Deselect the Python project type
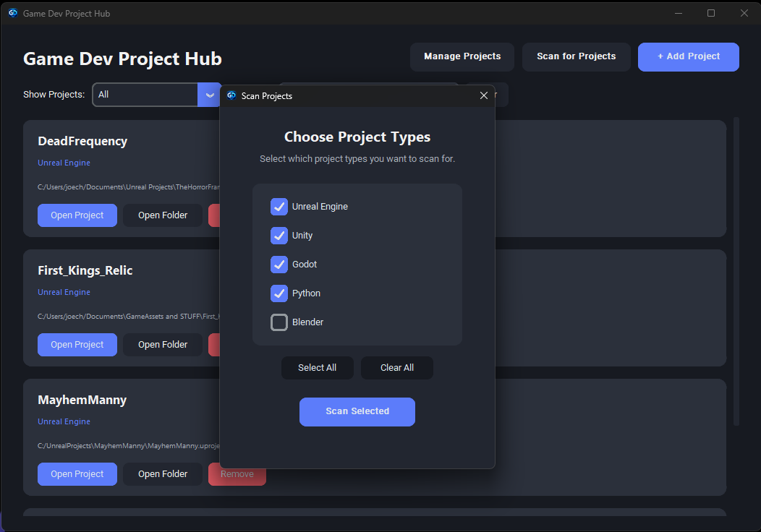761x532 pixels. pyautogui.click(x=279, y=293)
